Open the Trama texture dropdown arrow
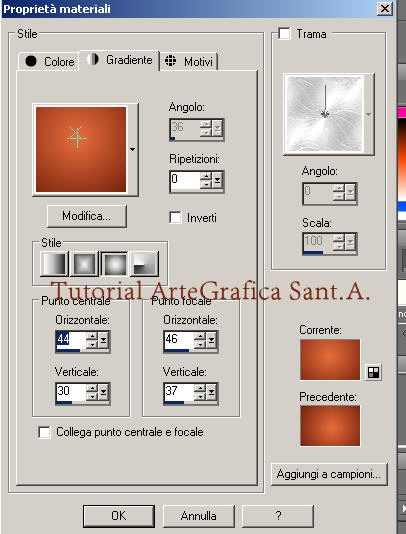406x534 pixels. click(369, 115)
